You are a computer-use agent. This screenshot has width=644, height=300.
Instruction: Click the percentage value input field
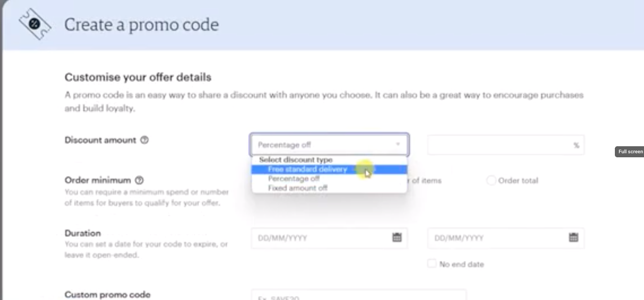click(x=500, y=145)
